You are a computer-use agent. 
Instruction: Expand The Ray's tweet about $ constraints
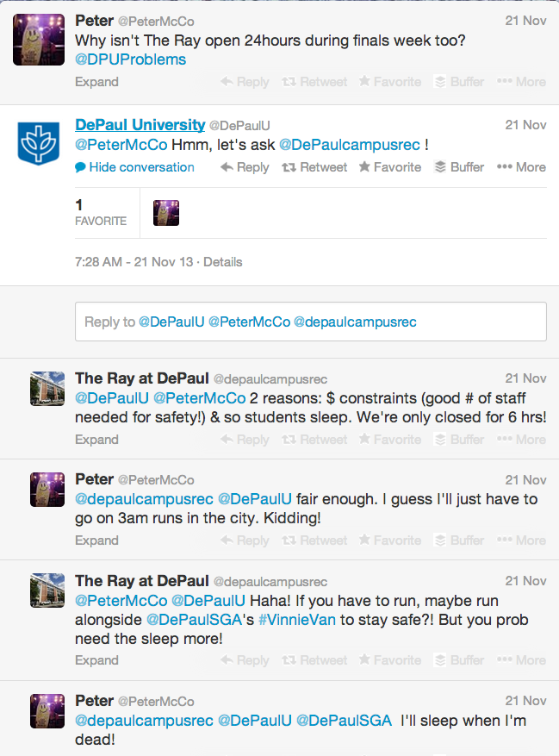[96, 440]
